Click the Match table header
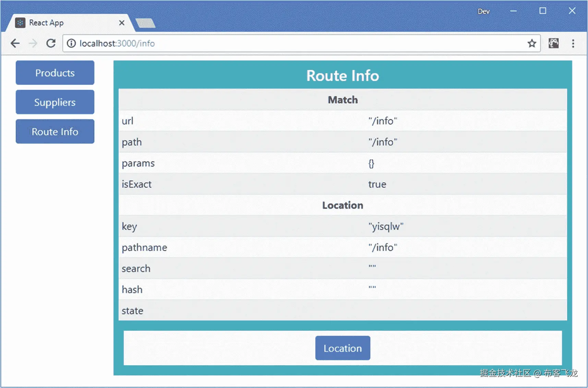The height and width of the screenshot is (388, 588). [x=343, y=100]
